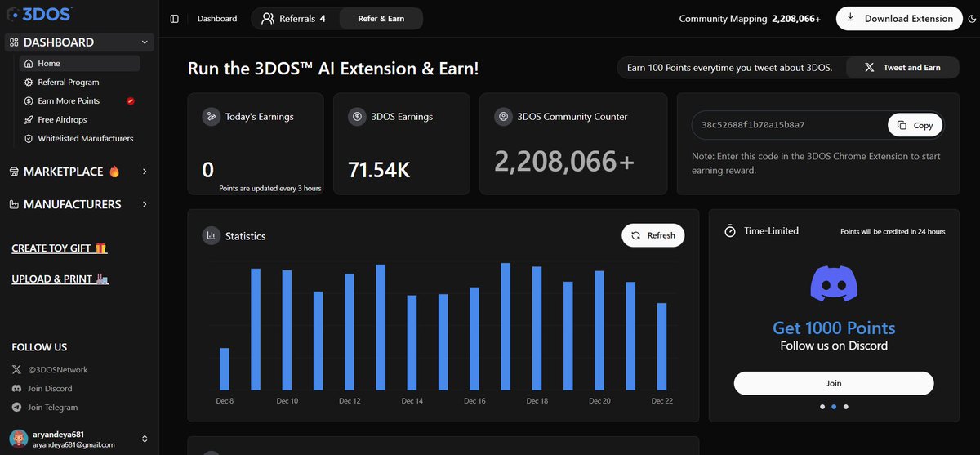980x455 pixels.
Task: Click 'Points will be credited in 24 hours'
Action: [893, 232]
